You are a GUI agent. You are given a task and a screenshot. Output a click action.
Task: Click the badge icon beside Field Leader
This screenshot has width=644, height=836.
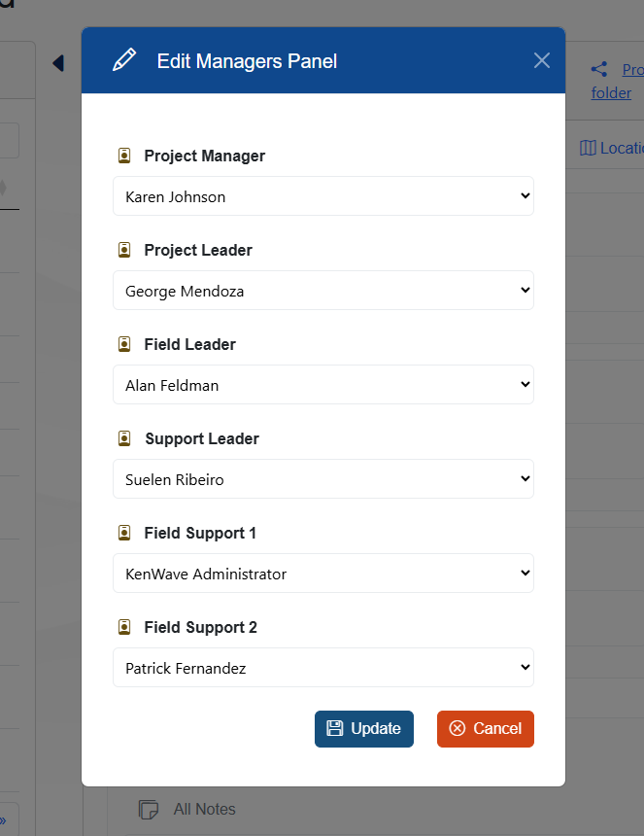coord(124,344)
